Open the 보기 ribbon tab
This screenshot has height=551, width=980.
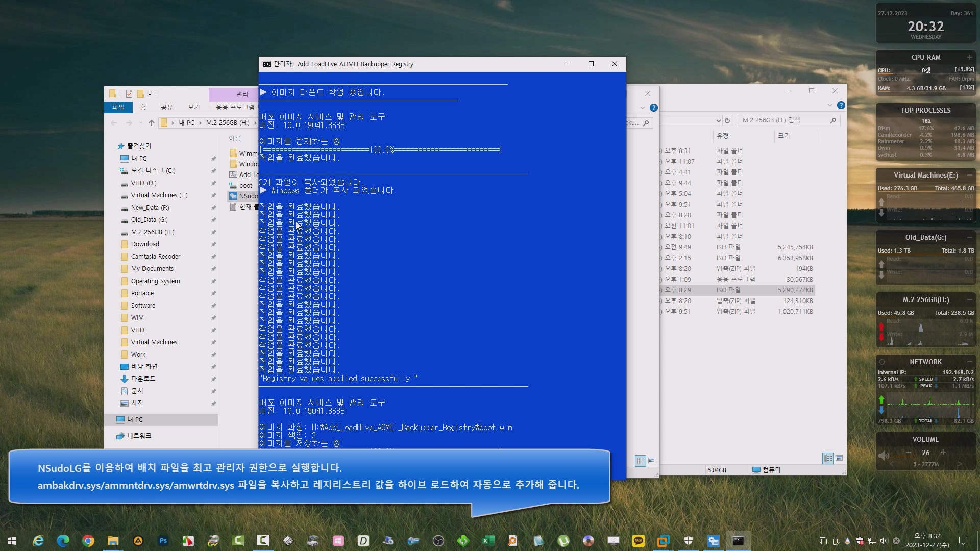tap(193, 107)
